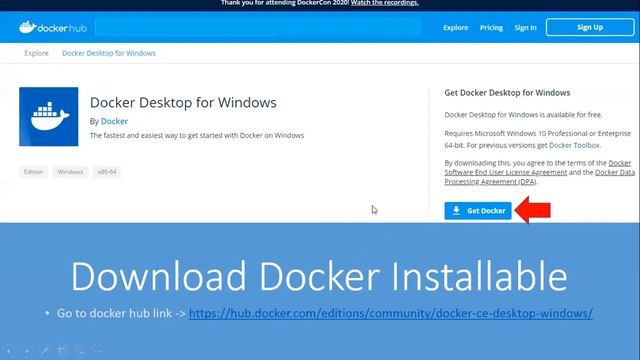This screenshot has width=640, height=360.
Task: Follow the Watch the recordings link
Action: point(384,3)
